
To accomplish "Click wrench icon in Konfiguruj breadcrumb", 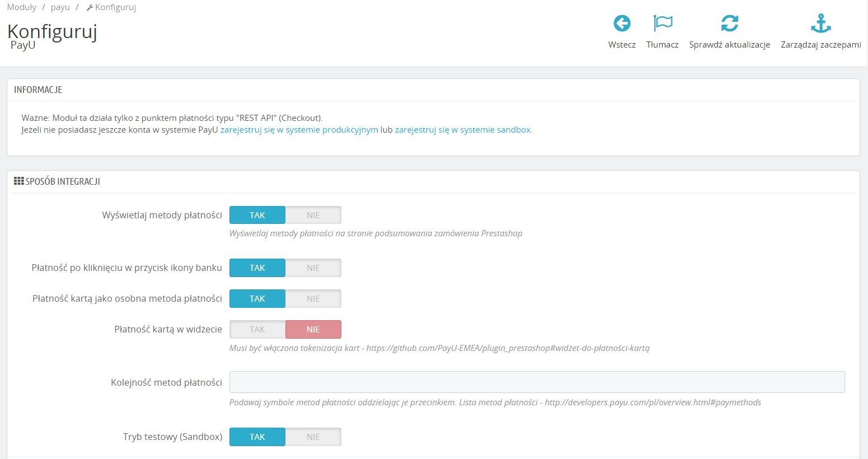I will click(x=90, y=8).
